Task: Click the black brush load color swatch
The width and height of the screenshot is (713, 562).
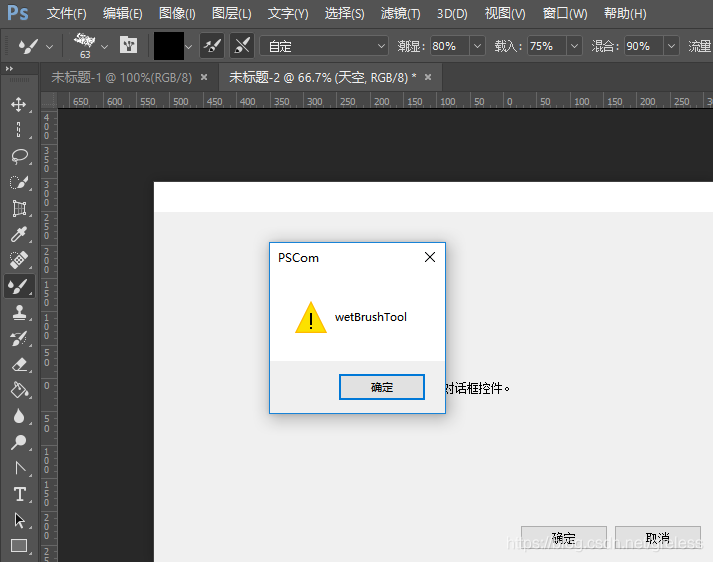Action: 169,46
